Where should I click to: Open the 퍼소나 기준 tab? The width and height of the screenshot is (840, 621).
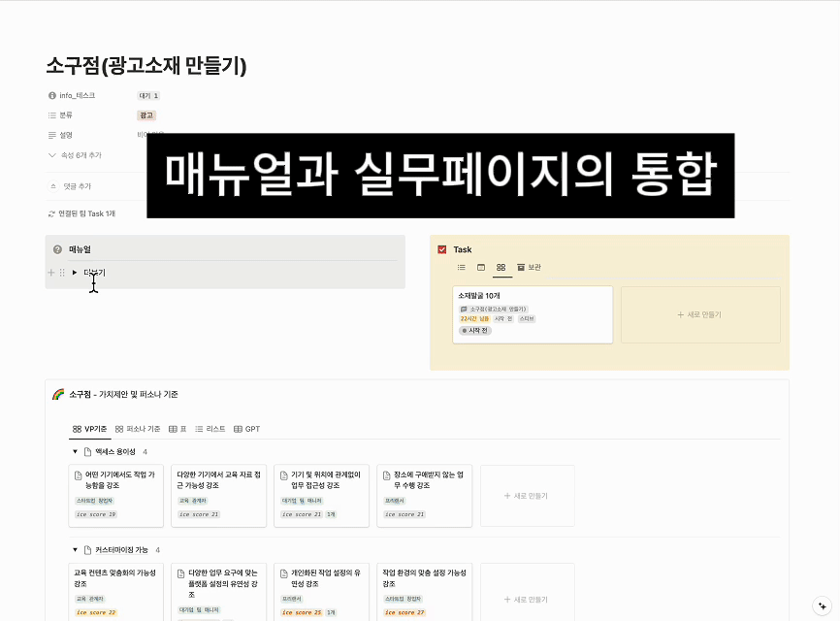(x=138, y=429)
